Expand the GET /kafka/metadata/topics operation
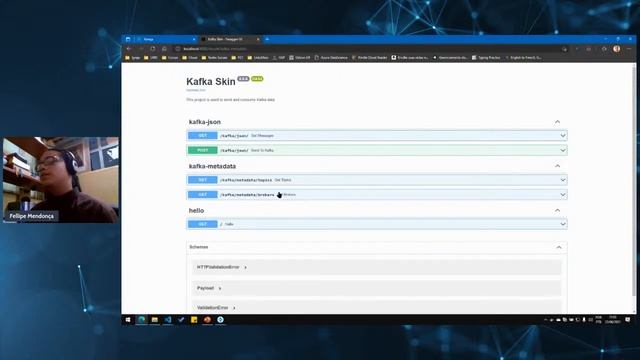Screen dimensions: 640x360 coord(377,180)
